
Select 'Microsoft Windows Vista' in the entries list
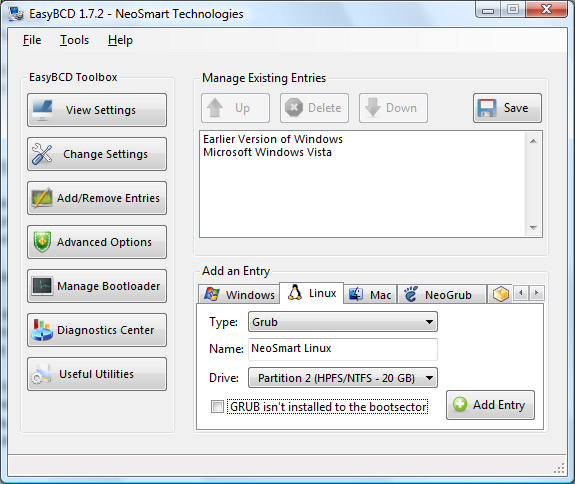click(267, 152)
